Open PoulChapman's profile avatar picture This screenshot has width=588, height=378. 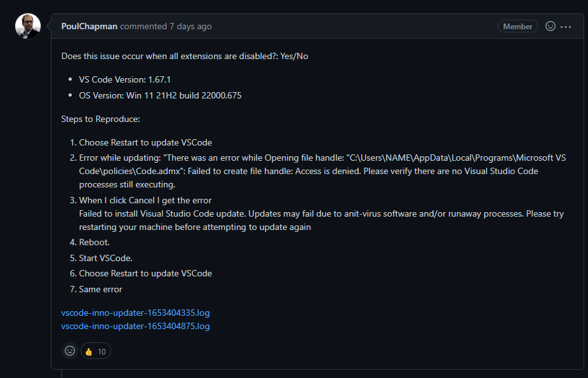click(28, 26)
